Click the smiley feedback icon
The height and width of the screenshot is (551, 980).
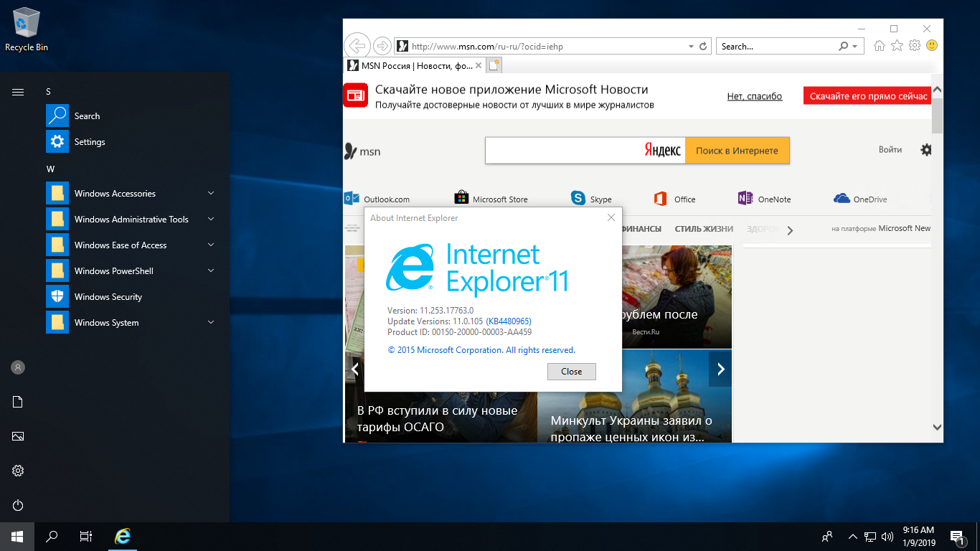[x=932, y=46]
